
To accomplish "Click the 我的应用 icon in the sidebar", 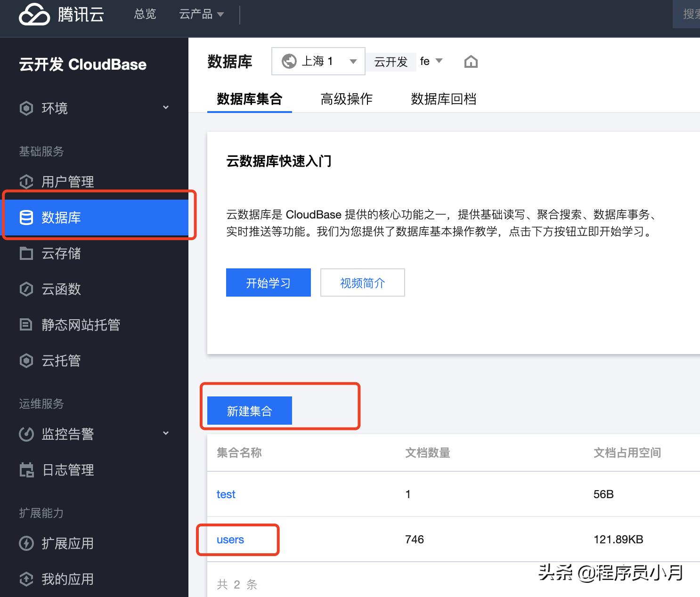I will [26, 579].
